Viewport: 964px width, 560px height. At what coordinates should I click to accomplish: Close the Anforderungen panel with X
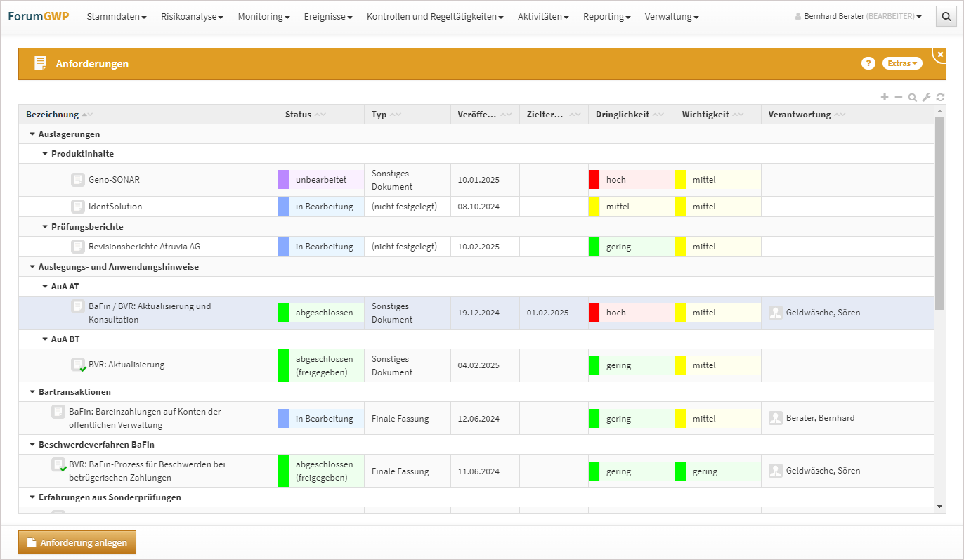(x=940, y=55)
